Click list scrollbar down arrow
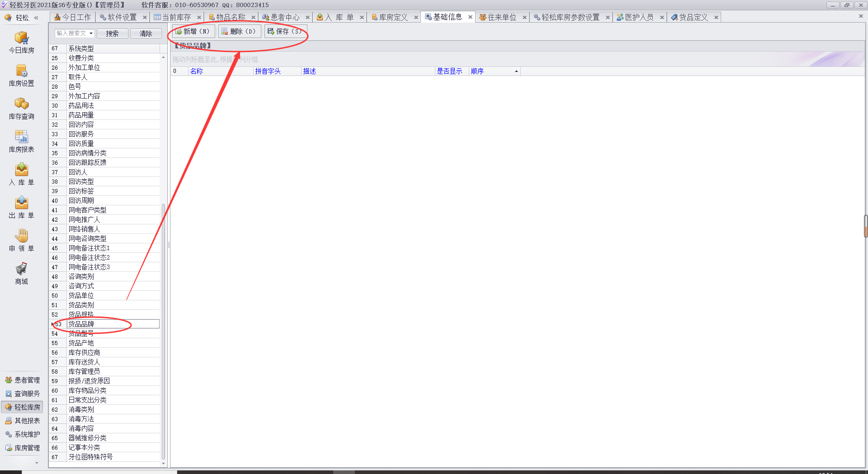 click(x=163, y=464)
